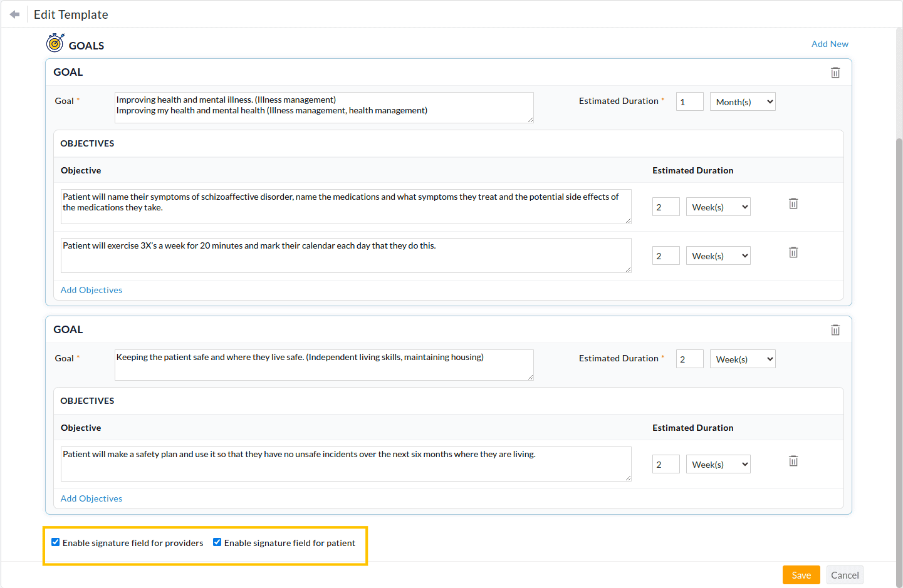Click the Add New link

coord(830,43)
